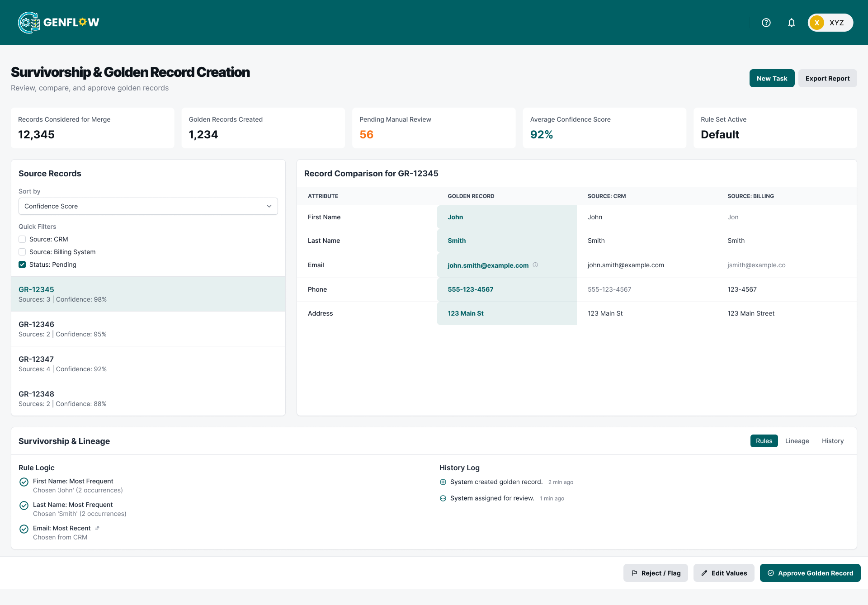The height and width of the screenshot is (605, 868).
Task: Click billing address 123 Main Street
Action: tap(751, 313)
